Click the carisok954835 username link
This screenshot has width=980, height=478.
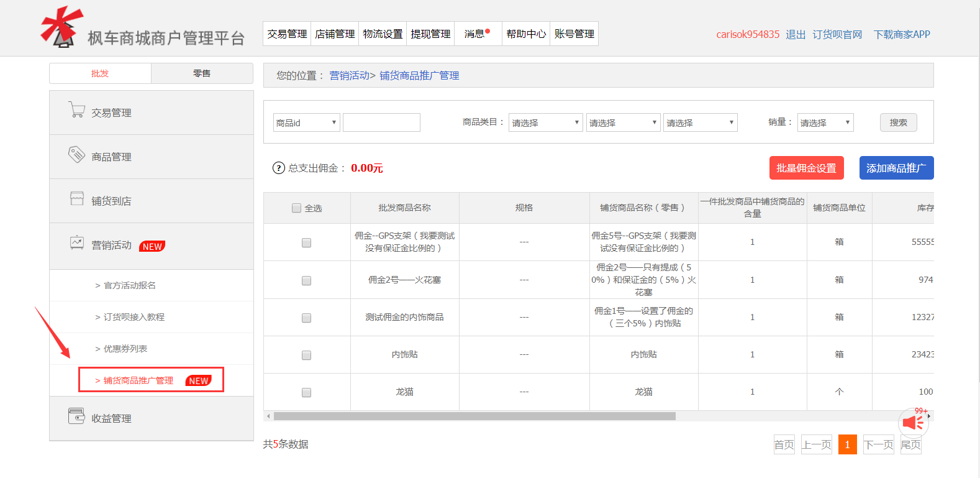748,34
